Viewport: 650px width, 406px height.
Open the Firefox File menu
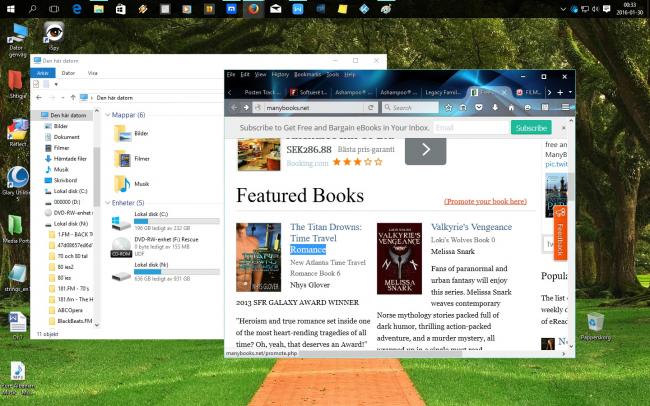pyautogui.click(x=231, y=75)
